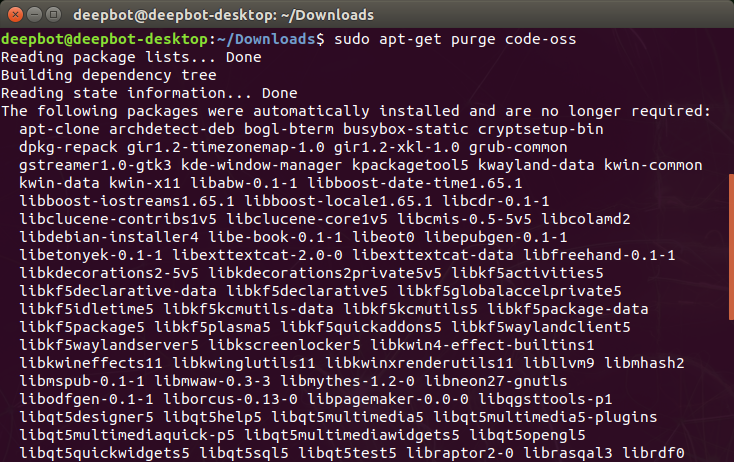Screen dimensions: 734x462
Task: Click the package name libqt5multimedia5-plugins
Action: [545, 417]
